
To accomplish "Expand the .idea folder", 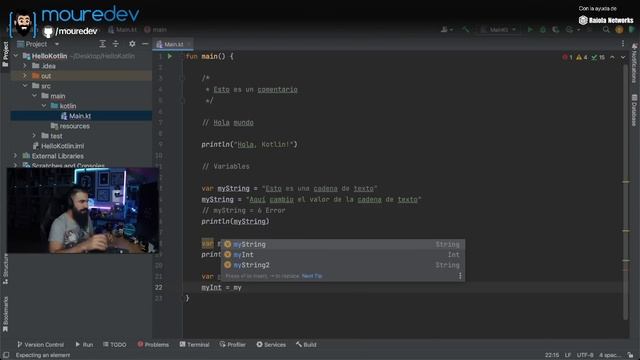I will click(25, 66).
